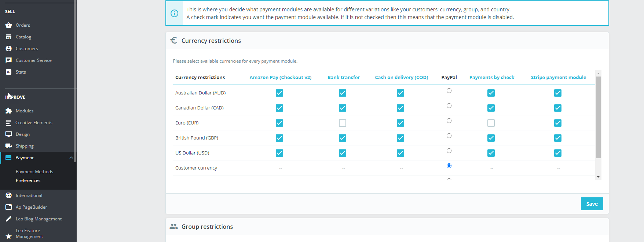The image size is (644, 242).
Task: Save the currency restrictions
Action: click(x=592, y=204)
